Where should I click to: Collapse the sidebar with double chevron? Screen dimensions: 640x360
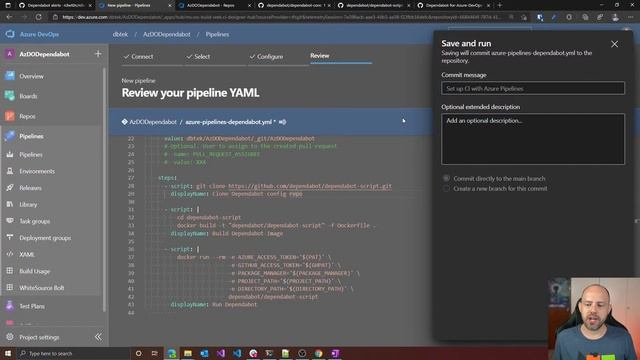click(x=98, y=337)
